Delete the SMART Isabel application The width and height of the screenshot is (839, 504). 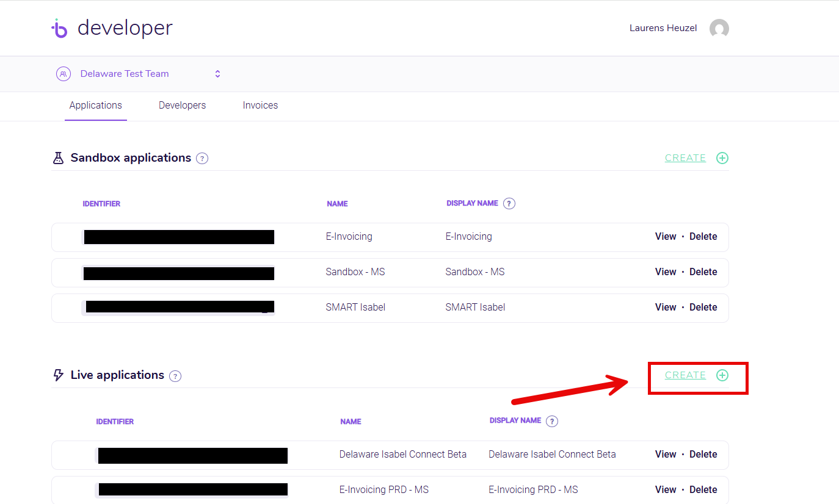click(703, 308)
